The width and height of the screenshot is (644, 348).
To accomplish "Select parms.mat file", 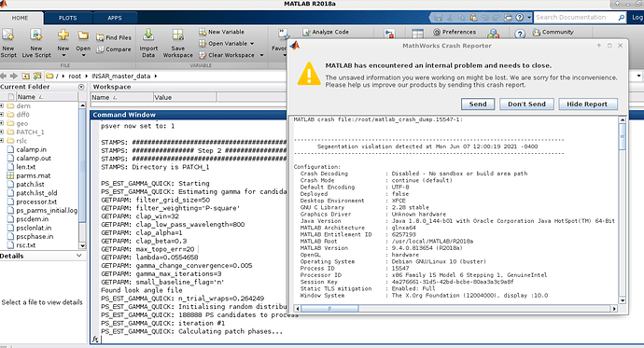I will click(29, 175).
